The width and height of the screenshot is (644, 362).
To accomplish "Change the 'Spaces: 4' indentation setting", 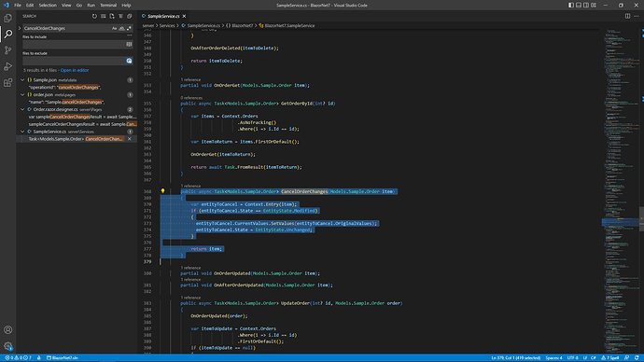I will (553, 358).
